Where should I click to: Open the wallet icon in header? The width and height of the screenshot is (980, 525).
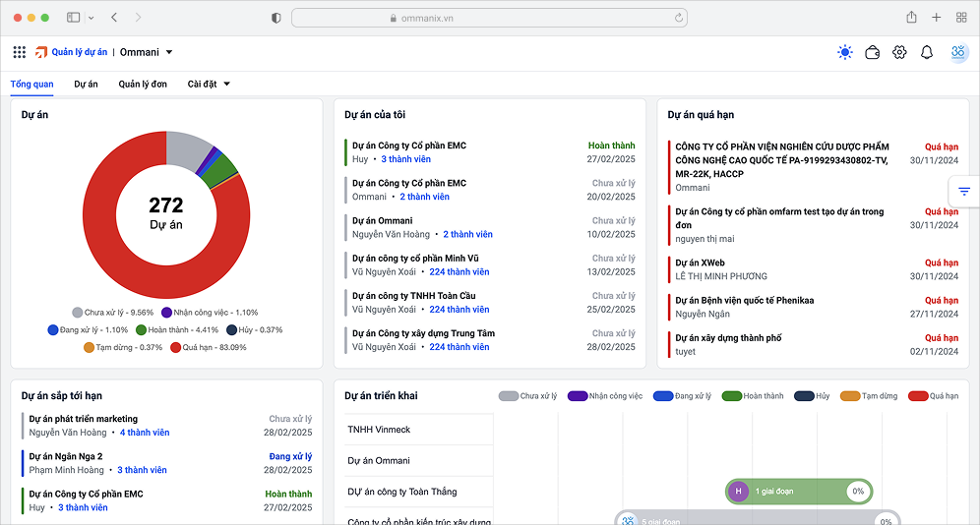click(872, 53)
